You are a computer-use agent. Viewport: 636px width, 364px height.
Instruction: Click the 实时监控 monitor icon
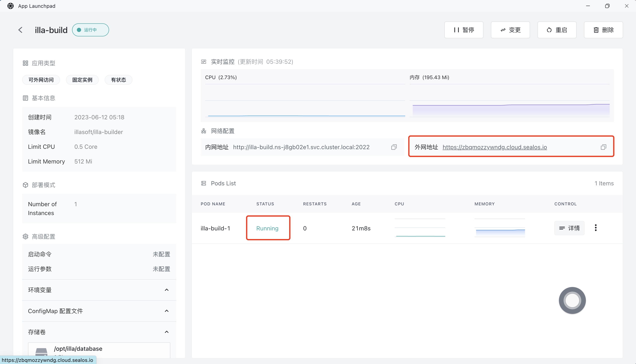(204, 62)
